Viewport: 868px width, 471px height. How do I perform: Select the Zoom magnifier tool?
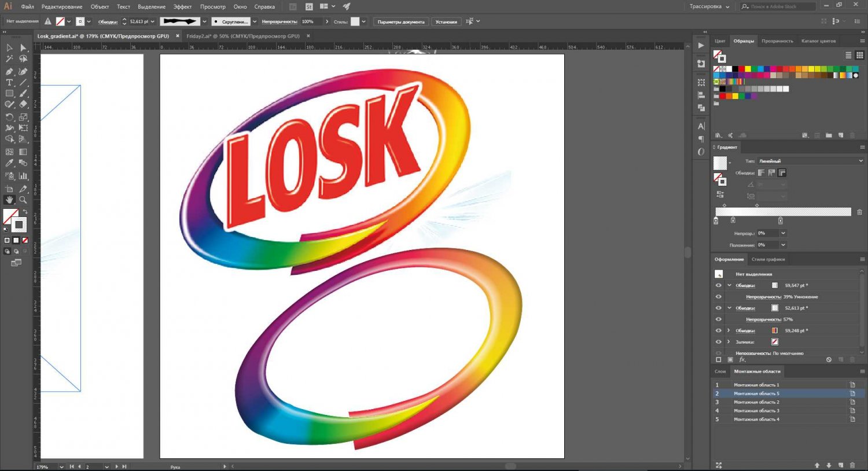coord(23,200)
